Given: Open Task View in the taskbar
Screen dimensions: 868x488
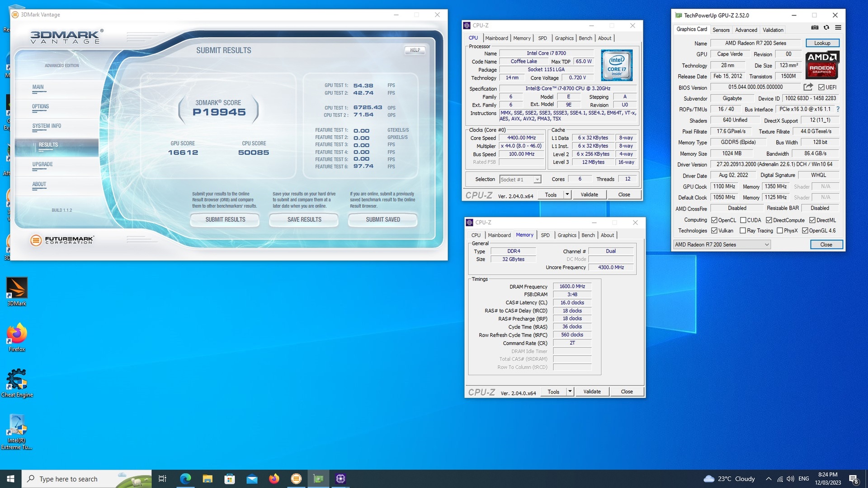Looking at the screenshot, I should click(x=162, y=479).
